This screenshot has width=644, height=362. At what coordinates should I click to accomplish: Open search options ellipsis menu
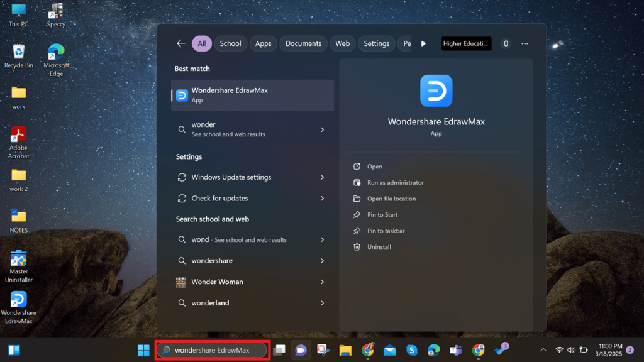(x=525, y=43)
